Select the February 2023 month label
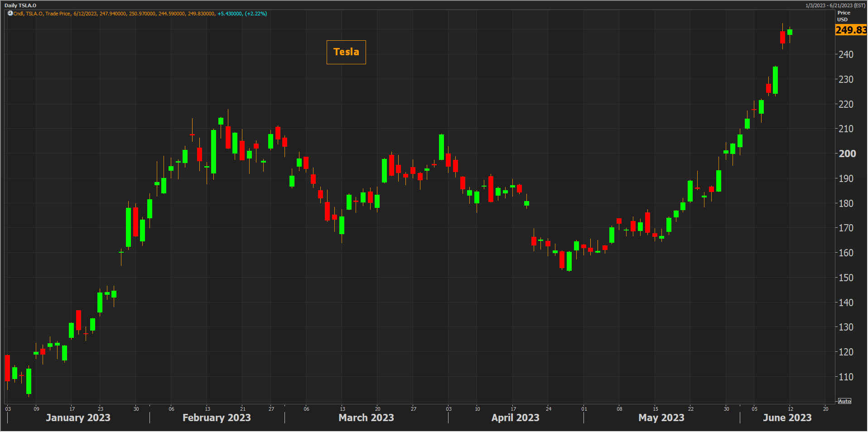 click(x=217, y=418)
